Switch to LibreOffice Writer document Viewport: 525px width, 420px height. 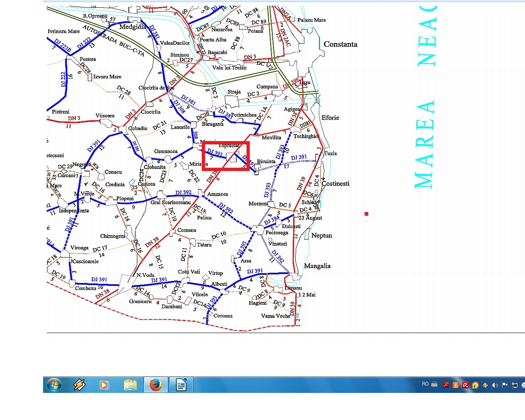point(181,385)
